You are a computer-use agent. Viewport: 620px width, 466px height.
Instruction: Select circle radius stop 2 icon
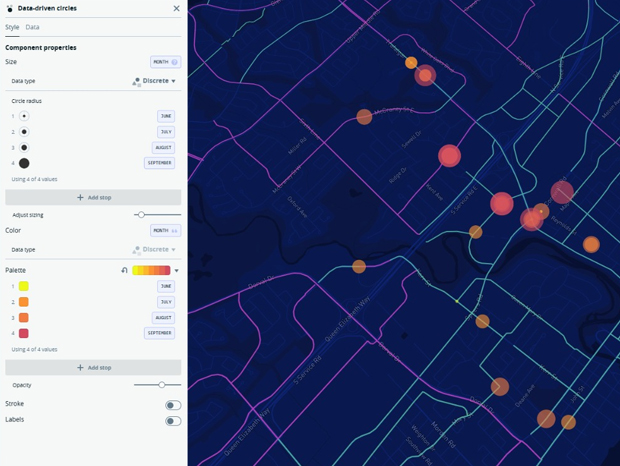tap(24, 132)
